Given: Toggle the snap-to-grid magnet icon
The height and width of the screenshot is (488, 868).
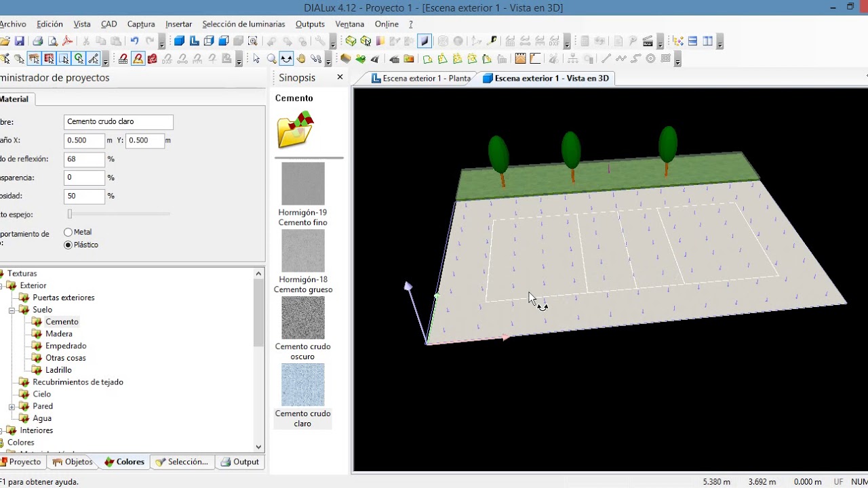Looking at the screenshot, I should coord(123,59).
